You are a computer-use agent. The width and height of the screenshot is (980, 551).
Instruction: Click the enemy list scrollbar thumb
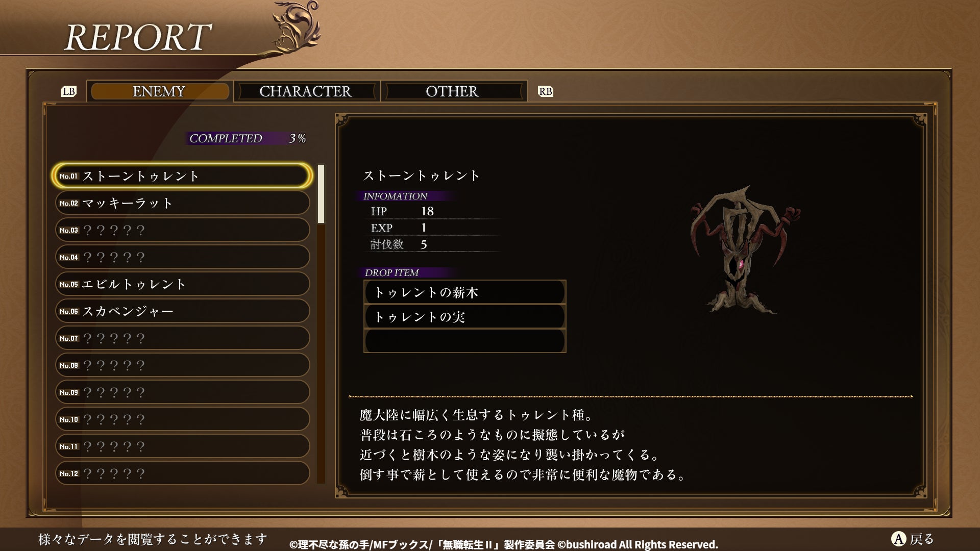coord(321,194)
